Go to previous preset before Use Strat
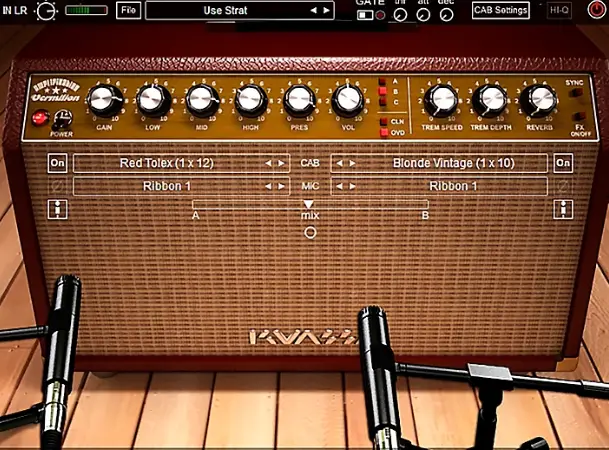 coord(314,10)
